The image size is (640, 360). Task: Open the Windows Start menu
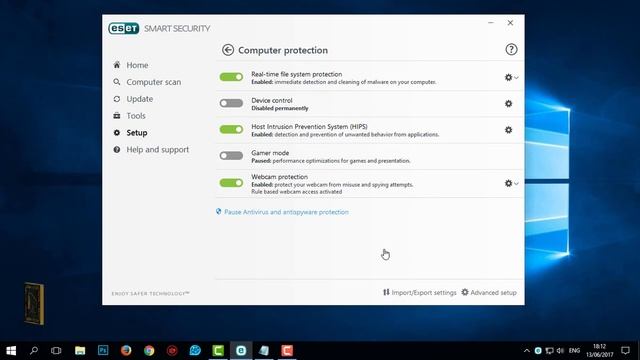11,351
